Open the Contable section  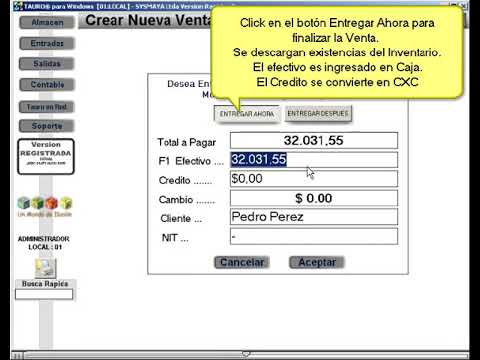47,85
